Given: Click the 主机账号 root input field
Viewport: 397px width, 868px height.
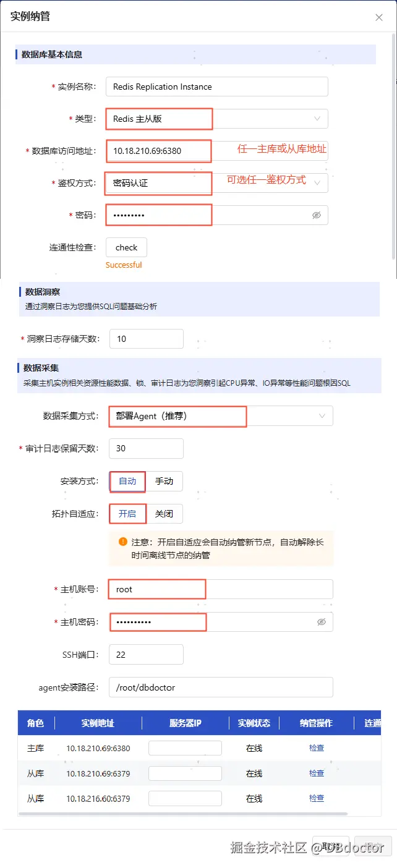Looking at the screenshot, I should click(220, 589).
